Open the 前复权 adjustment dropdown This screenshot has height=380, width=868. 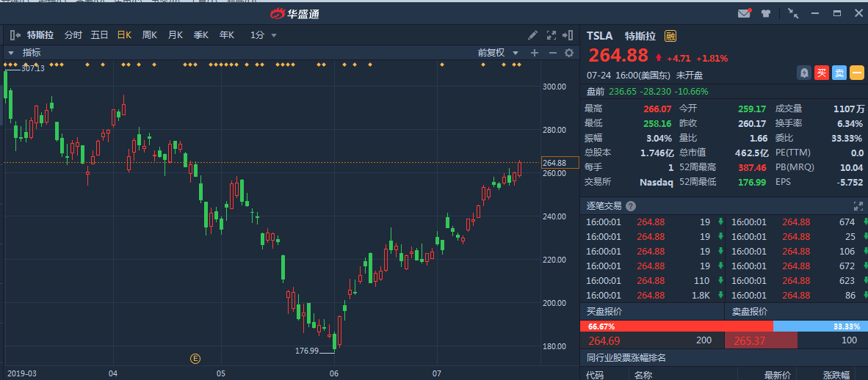click(498, 53)
